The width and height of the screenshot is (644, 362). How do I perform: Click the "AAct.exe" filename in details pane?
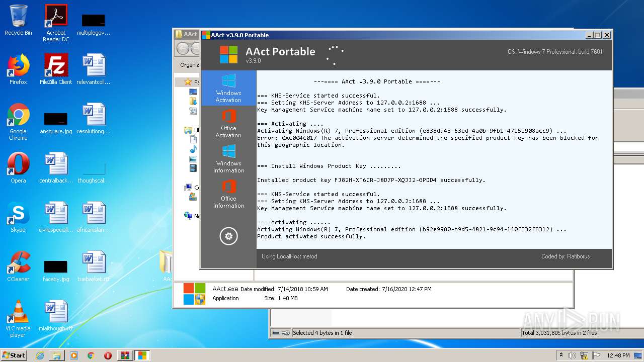[x=225, y=289]
